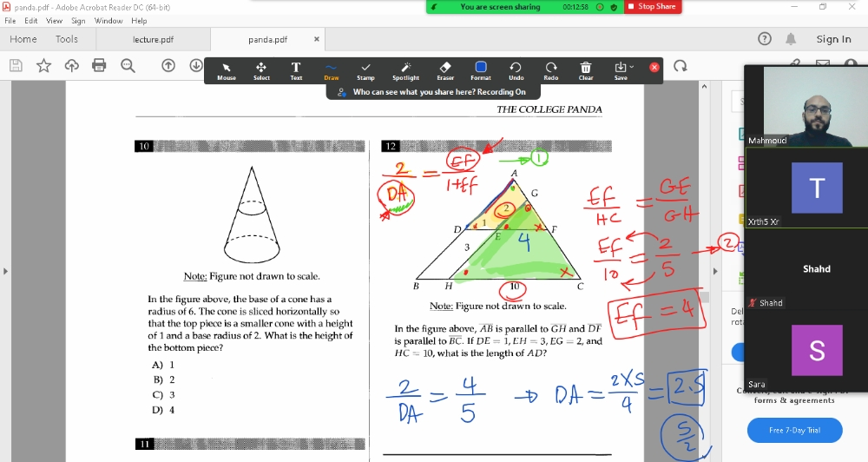
Task: Click the rotate view icon
Action: pyautogui.click(x=681, y=67)
